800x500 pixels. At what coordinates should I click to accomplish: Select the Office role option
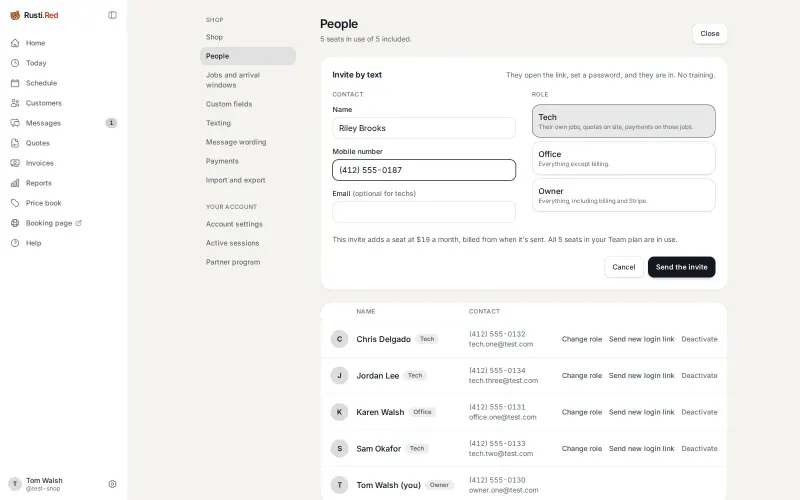[623, 158]
